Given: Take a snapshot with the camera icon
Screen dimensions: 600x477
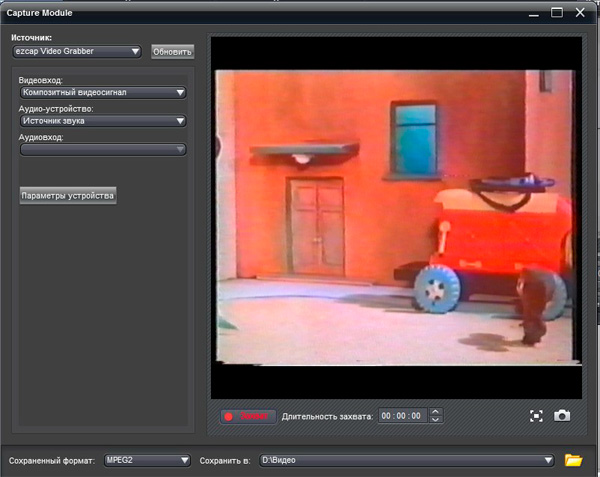Looking at the screenshot, I should (562, 415).
